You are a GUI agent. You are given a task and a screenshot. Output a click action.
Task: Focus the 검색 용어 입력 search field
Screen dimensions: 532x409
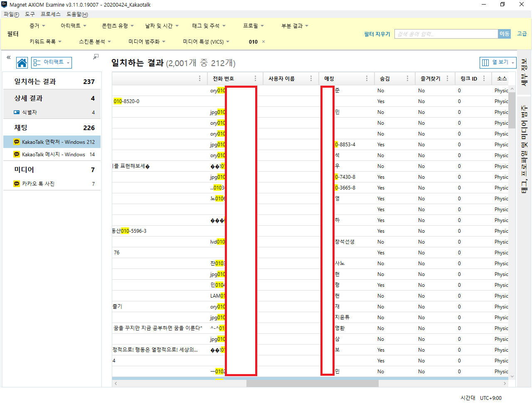point(446,34)
